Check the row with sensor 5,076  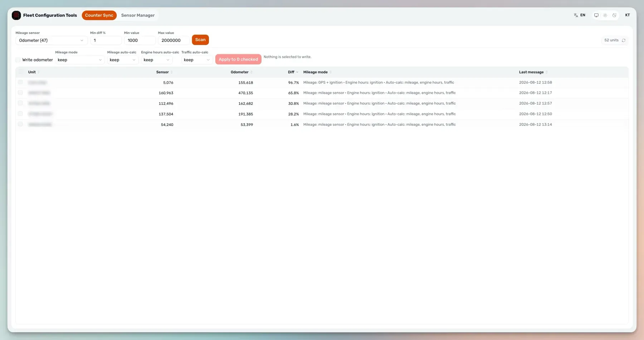click(x=20, y=82)
